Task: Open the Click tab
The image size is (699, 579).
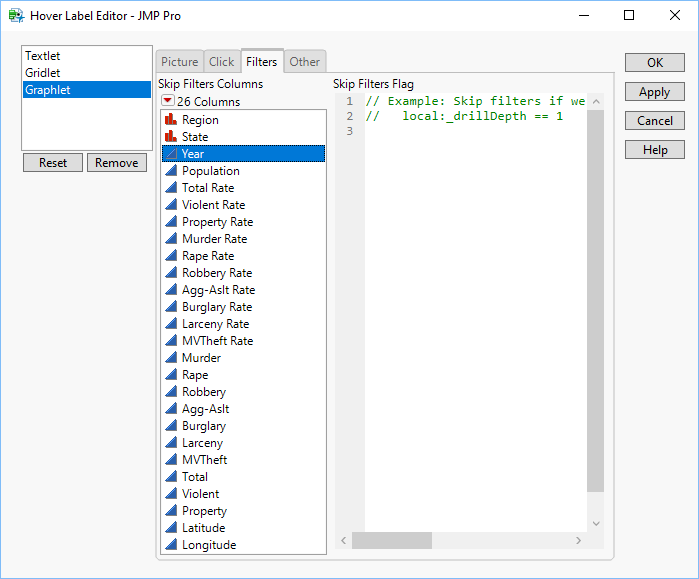Action: pos(222,62)
